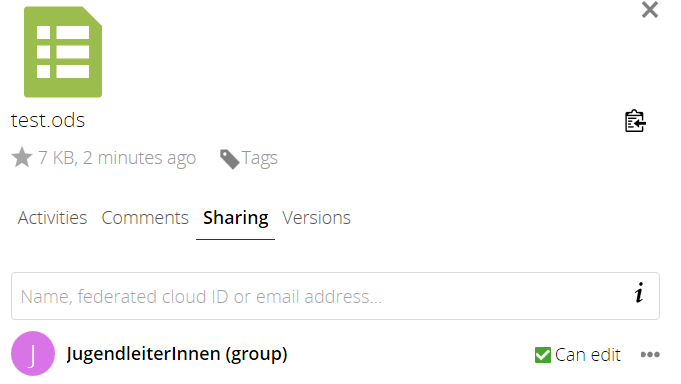Click the green spreadsheet file icon

pyautogui.click(x=63, y=52)
